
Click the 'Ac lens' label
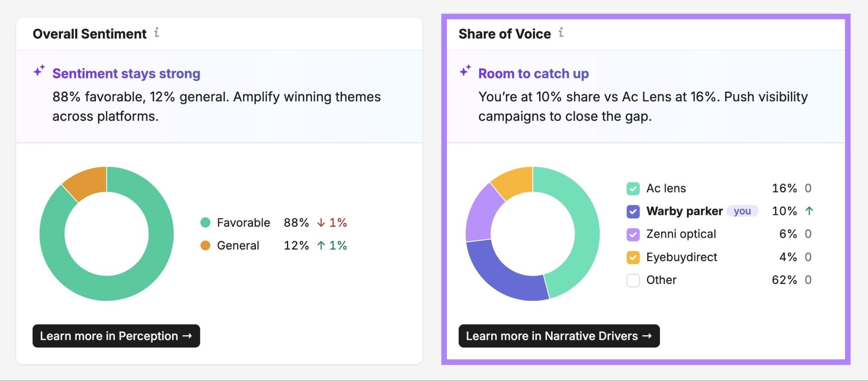coord(666,188)
